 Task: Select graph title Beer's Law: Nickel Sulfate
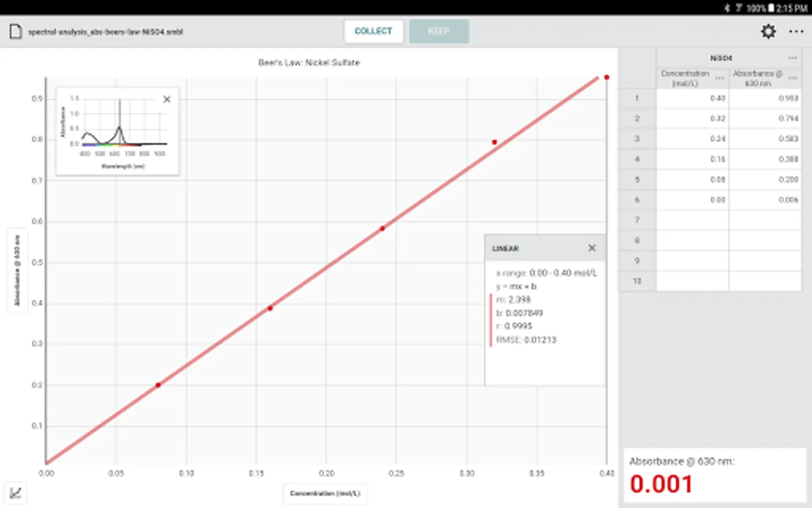click(309, 63)
